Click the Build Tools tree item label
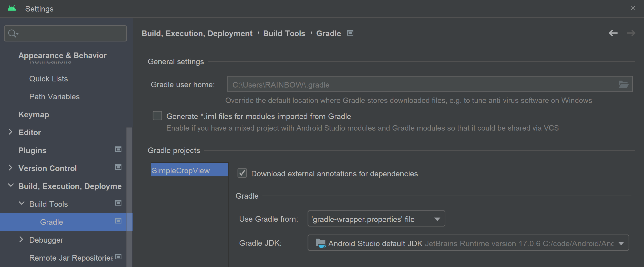 (48, 204)
